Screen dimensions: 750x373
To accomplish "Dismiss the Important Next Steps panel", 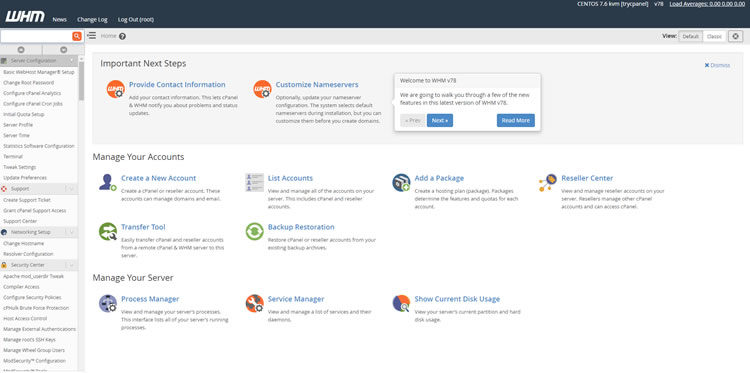I will point(717,65).
